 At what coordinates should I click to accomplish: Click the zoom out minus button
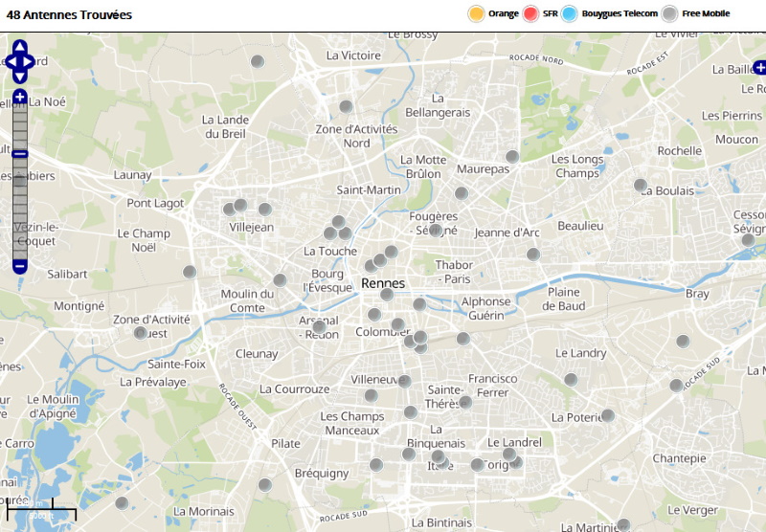pos(20,265)
